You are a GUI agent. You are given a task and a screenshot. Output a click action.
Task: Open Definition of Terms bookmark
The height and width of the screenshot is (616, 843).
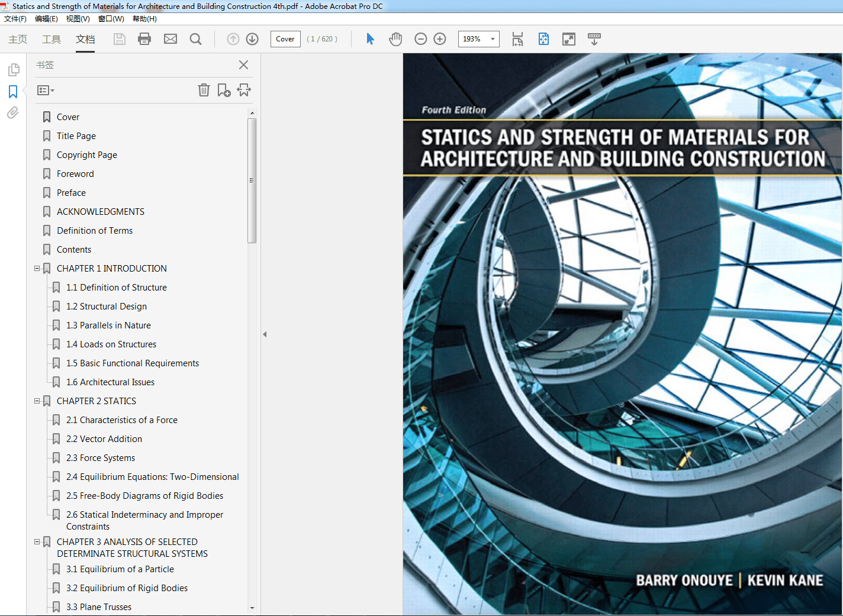click(x=95, y=231)
